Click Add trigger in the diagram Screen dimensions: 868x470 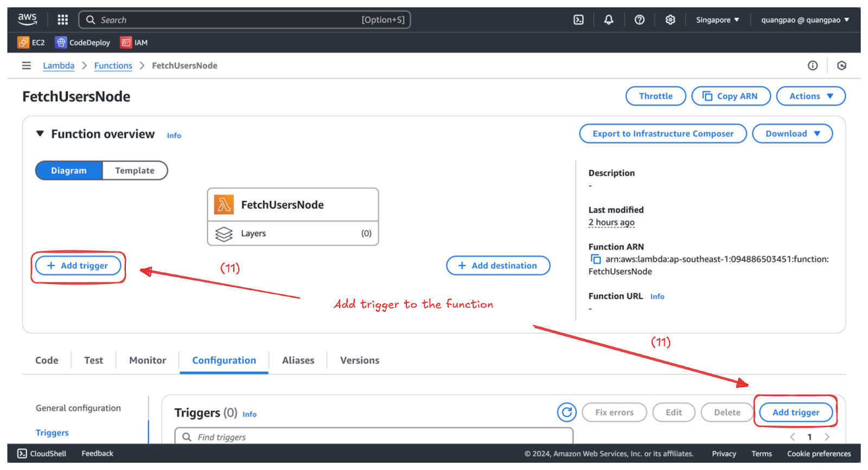(78, 266)
